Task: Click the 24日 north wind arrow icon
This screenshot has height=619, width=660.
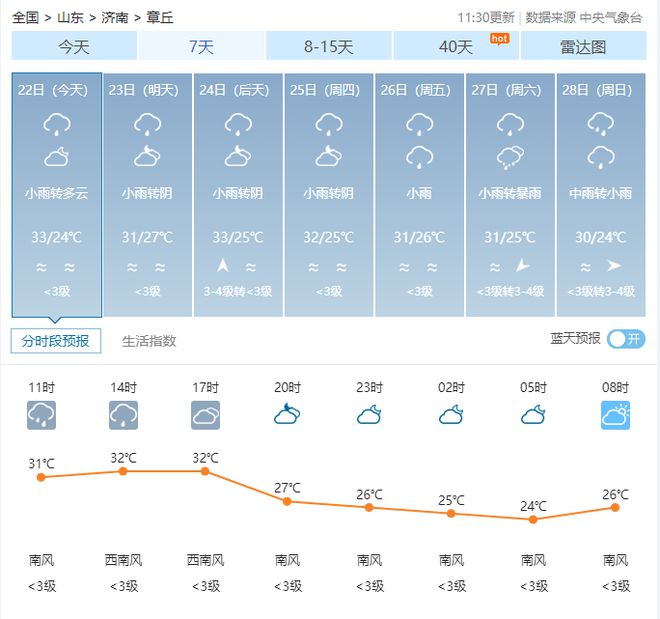Action: (223, 266)
